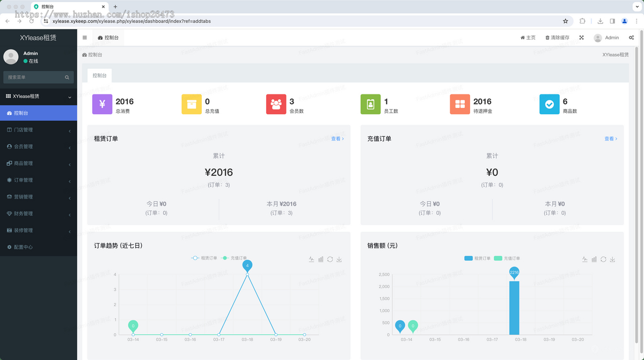This screenshot has height=360, width=644.
Task: Click the yellow archive 总充值 icon
Action: (x=192, y=105)
